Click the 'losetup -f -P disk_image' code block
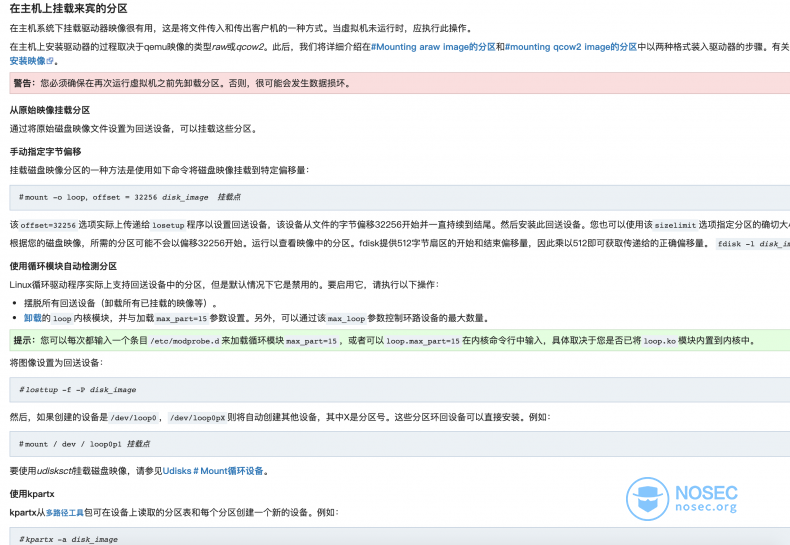790x545 pixels. (x=300, y=389)
